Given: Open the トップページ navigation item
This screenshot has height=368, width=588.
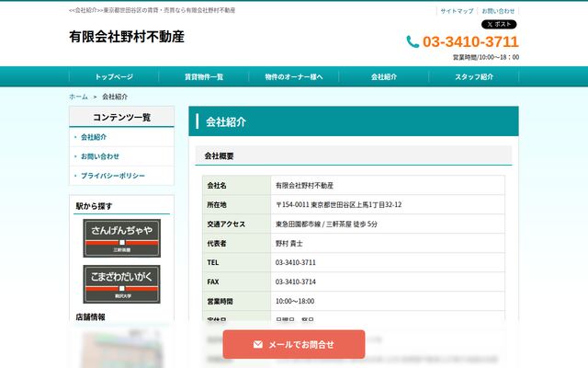Looking at the screenshot, I should [114, 77].
